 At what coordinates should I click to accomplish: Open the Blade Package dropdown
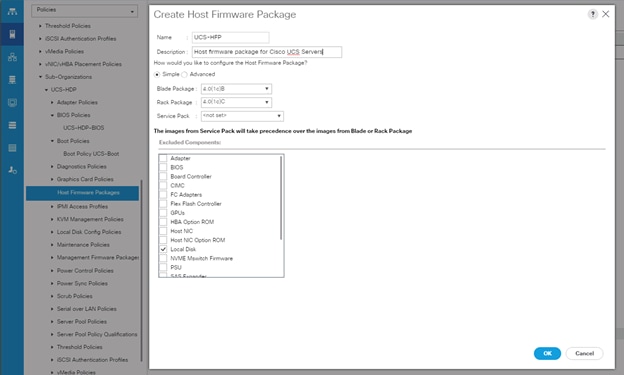pos(236,89)
